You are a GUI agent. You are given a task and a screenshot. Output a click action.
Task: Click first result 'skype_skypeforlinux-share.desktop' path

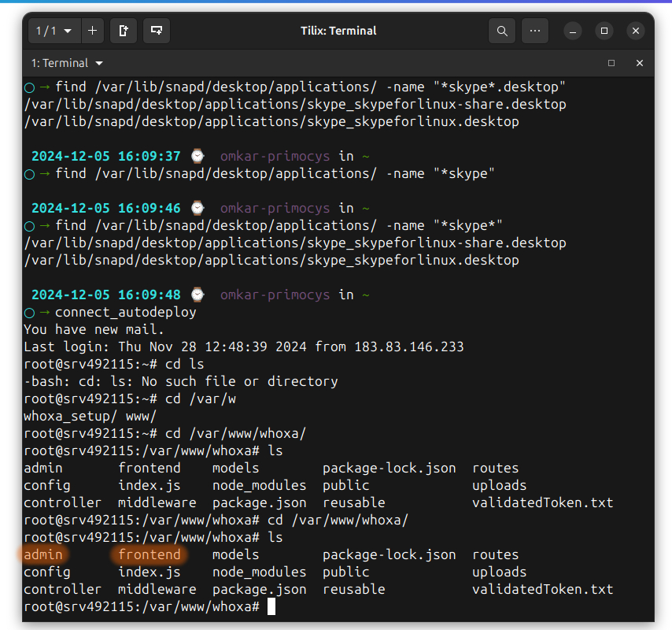[x=295, y=104]
